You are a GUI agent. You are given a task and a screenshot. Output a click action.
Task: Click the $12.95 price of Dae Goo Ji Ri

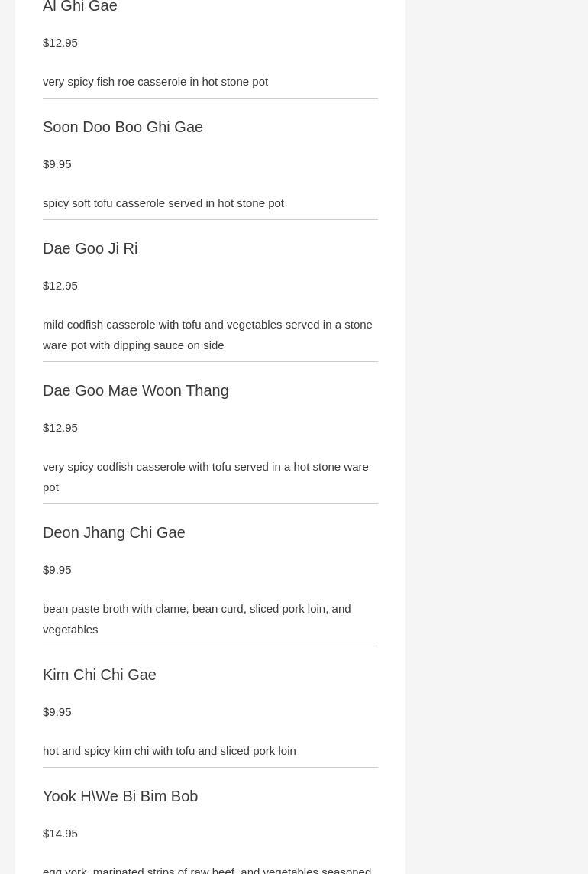click(x=60, y=286)
